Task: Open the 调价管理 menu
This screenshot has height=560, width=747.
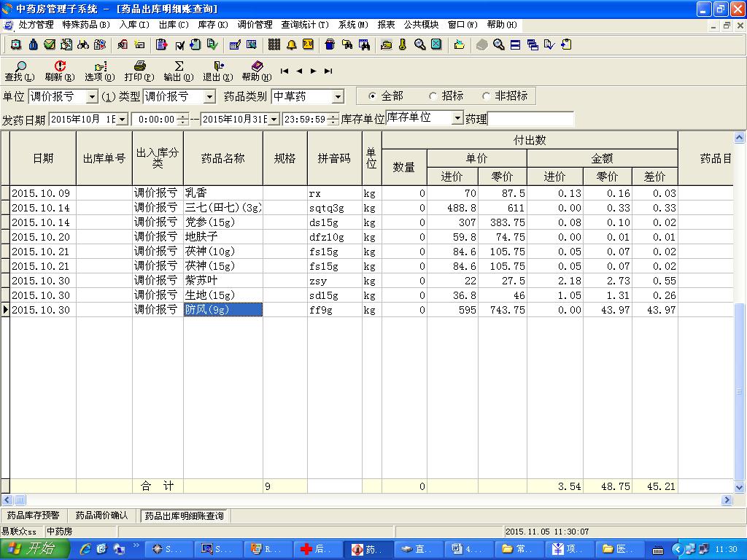Action: (x=255, y=24)
